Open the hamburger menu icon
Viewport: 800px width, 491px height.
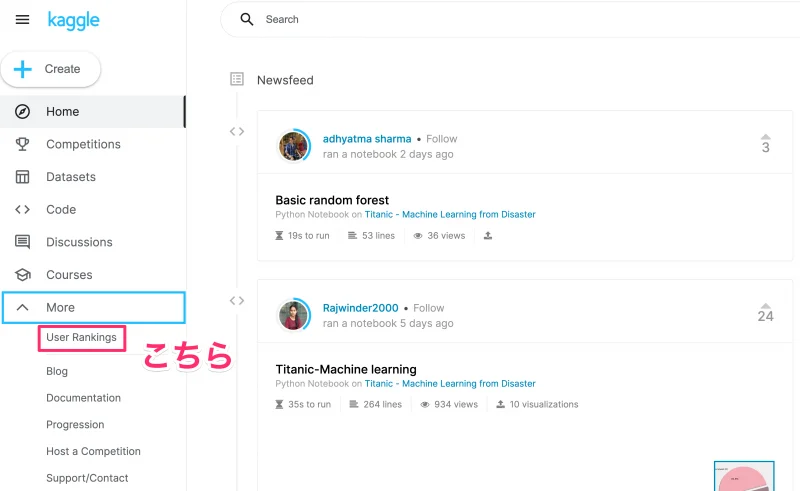click(x=22, y=20)
